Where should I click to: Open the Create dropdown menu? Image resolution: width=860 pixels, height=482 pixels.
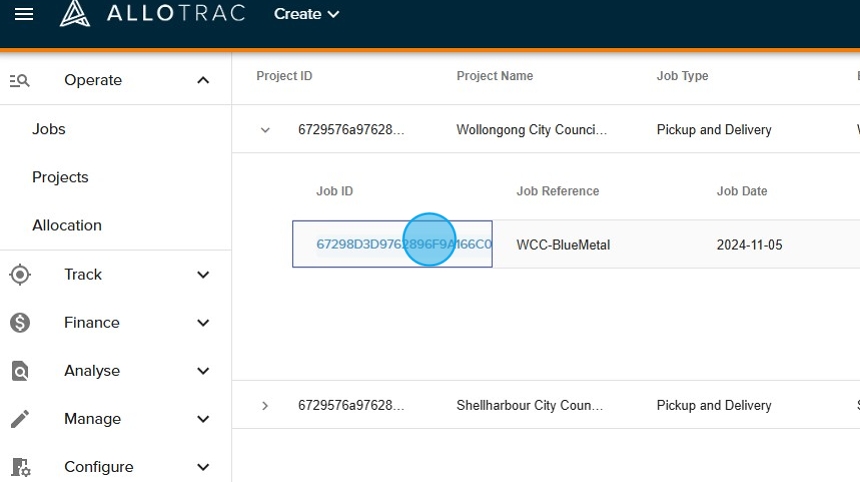coord(306,14)
